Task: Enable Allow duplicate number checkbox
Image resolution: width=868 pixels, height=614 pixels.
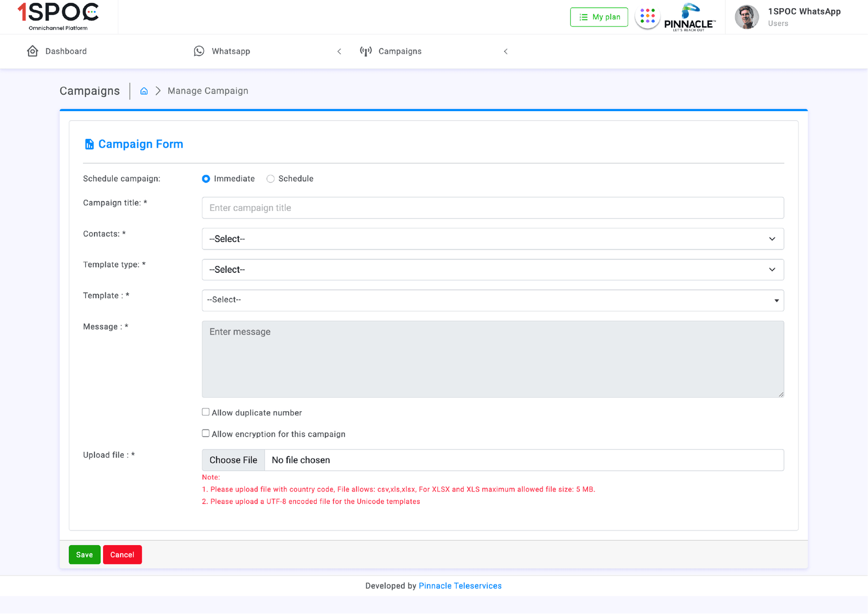Action: [x=206, y=412]
